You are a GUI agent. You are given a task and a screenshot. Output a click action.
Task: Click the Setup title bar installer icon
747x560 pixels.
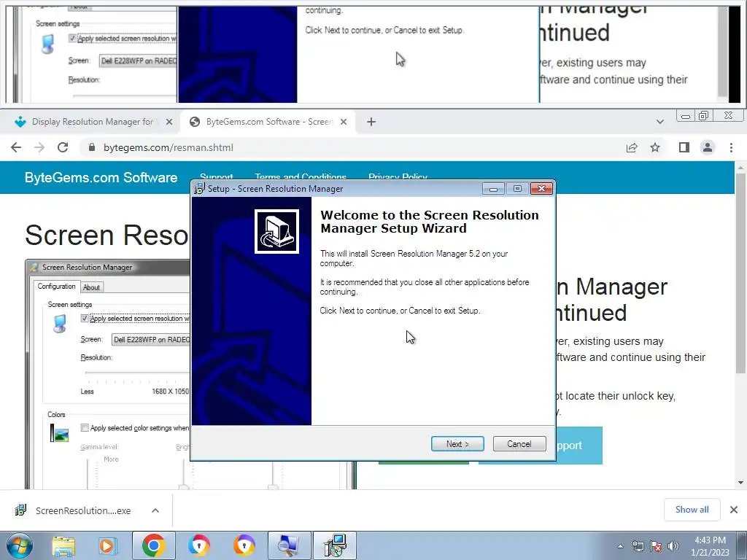point(199,189)
